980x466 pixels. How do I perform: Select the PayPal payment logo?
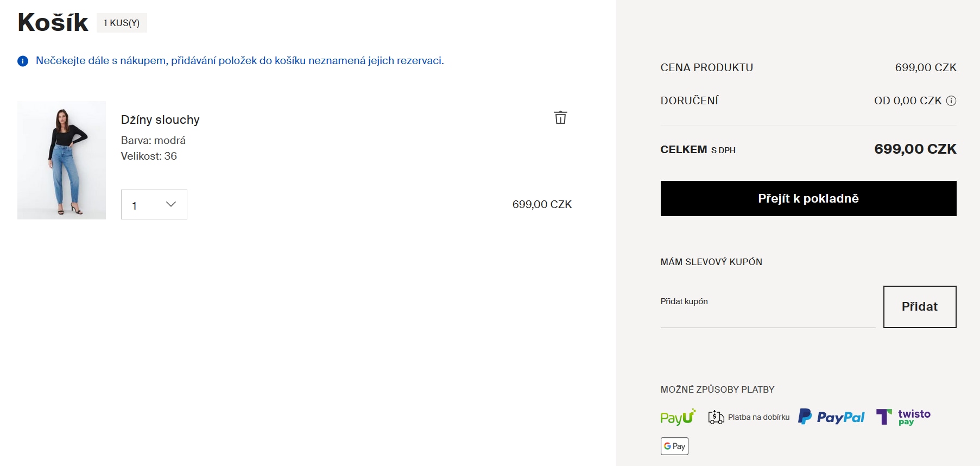pos(831,417)
